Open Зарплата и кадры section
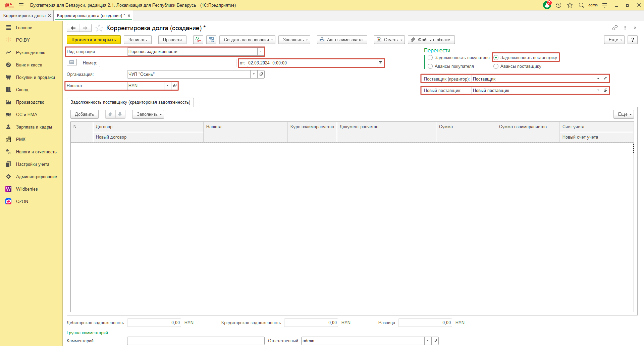The height and width of the screenshot is (346, 644). click(x=34, y=127)
